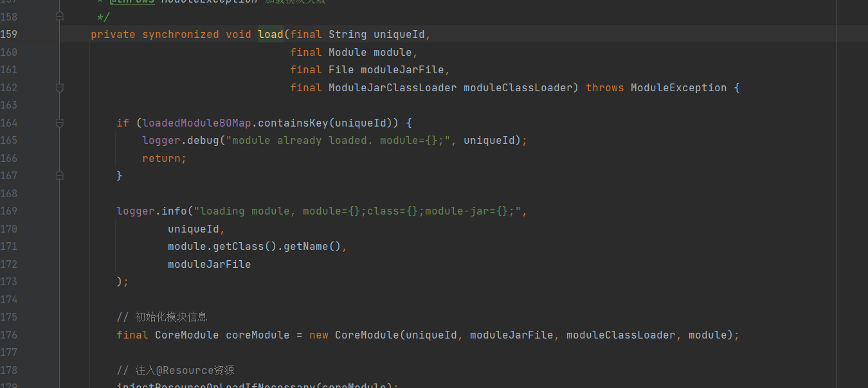Collapse the if loadedModuleBOMap block
This screenshot has height=388, width=868.
point(60,123)
